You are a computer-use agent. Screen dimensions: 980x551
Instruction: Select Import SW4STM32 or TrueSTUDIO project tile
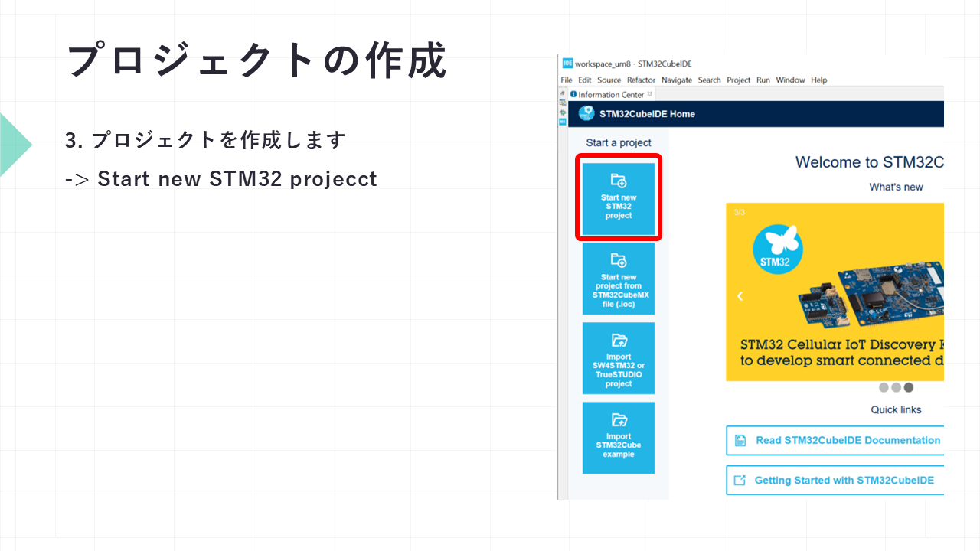click(x=619, y=358)
